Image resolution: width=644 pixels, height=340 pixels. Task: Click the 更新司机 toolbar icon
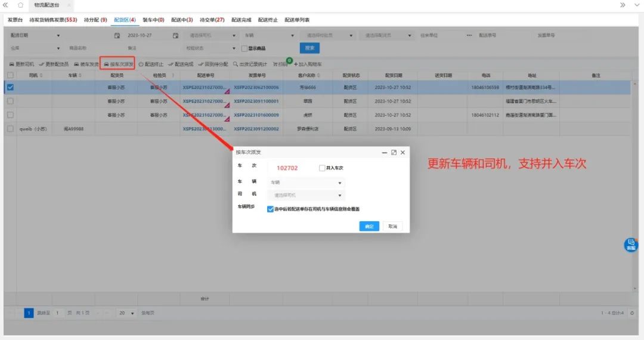pyautogui.click(x=11, y=64)
